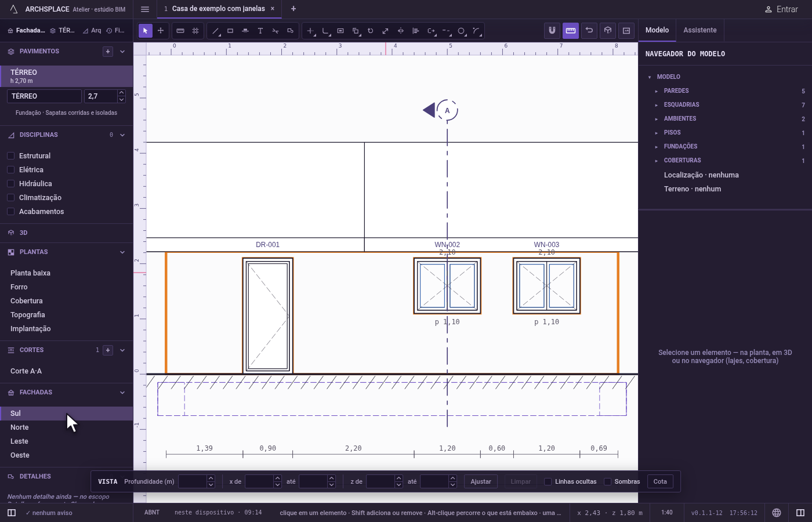Click the undo arrow button
Viewport: 812px width, 522px height.
click(x=589, y=31)
